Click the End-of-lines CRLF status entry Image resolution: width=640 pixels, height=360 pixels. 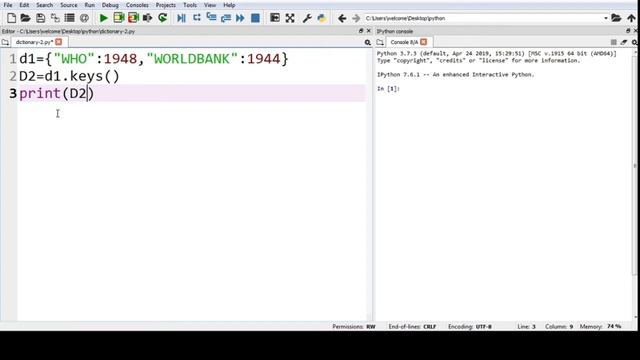tap(412, 327)
